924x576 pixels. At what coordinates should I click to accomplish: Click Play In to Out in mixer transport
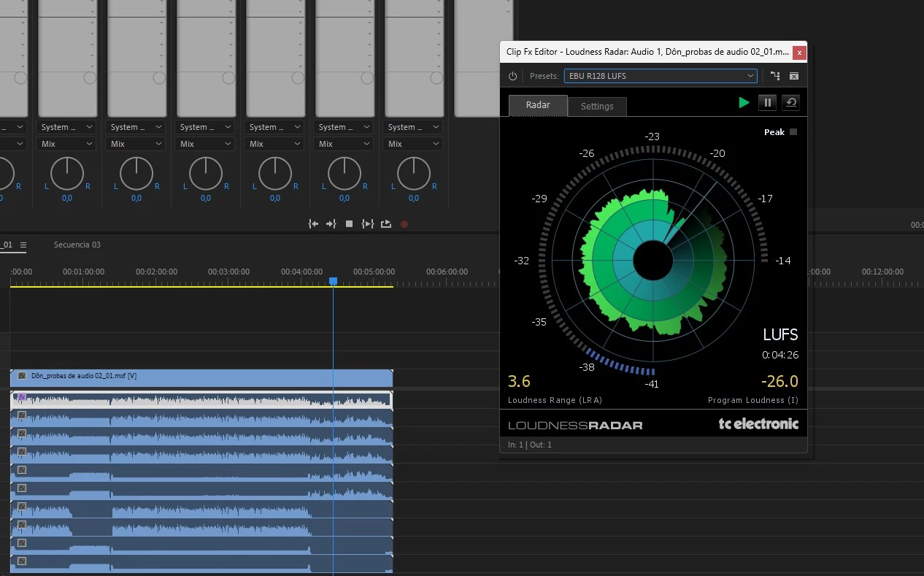pos(368,224)
